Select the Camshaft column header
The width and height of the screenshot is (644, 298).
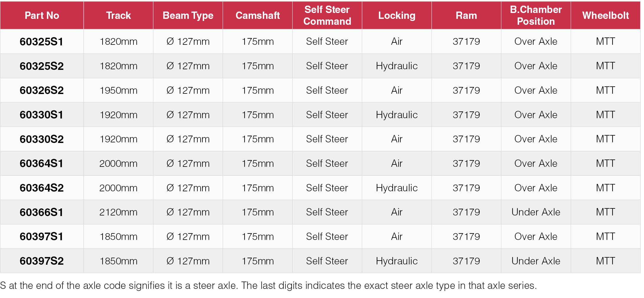coord(257,15)
